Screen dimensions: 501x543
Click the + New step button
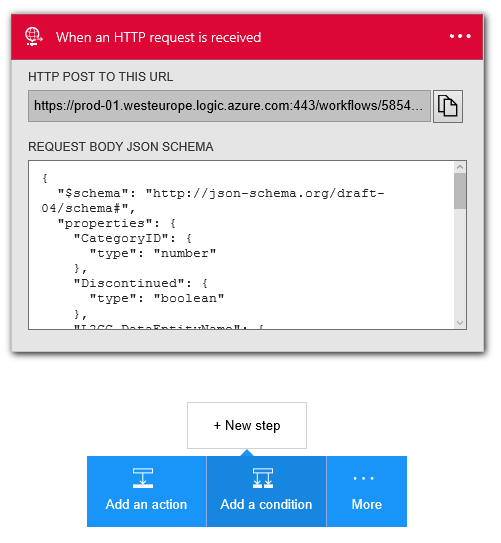pos(247,425)
